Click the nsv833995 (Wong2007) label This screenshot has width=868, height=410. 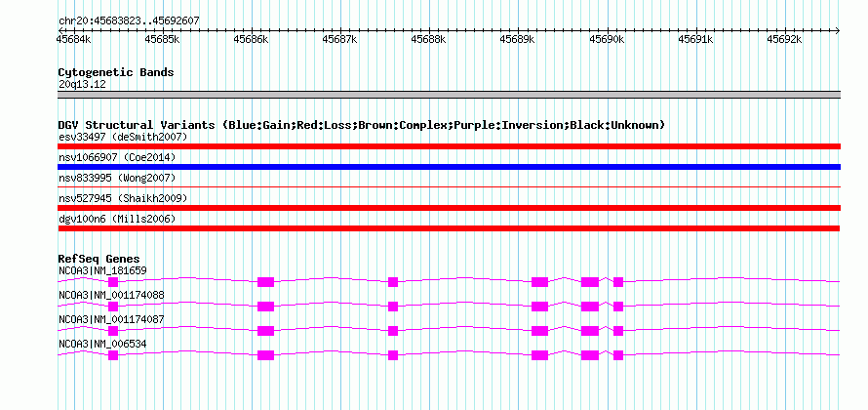coord(117,178)
